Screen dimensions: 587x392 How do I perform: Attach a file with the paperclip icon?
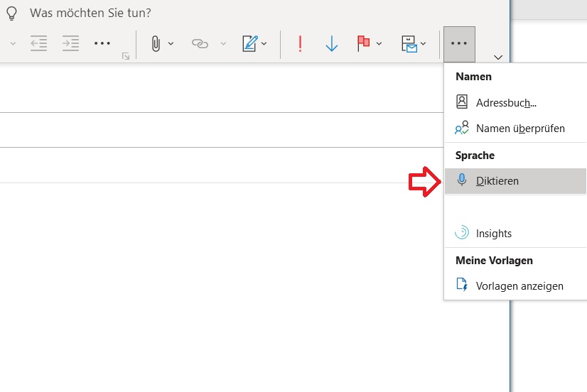coord(156,44)
